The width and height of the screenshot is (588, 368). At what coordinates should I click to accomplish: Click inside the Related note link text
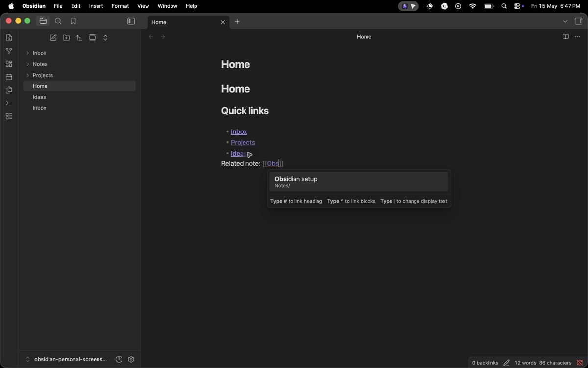[273, 164]
